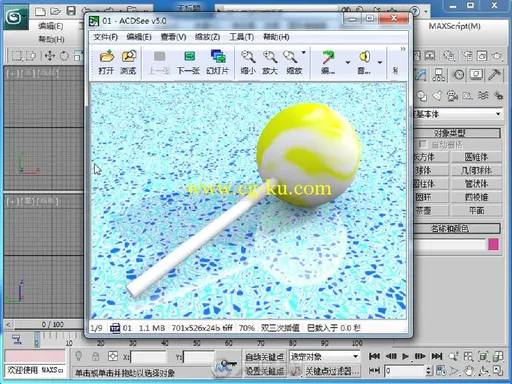The width and height of the screenshot is (512, 384).
Task: Expand the ACDSee toolbar overflow chevron
Action: coord(403,49)
